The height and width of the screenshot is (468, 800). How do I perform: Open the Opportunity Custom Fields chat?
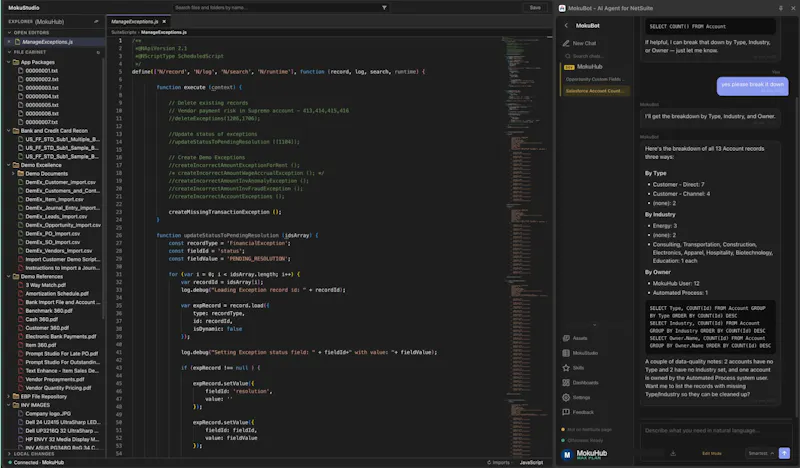(594, 79)
